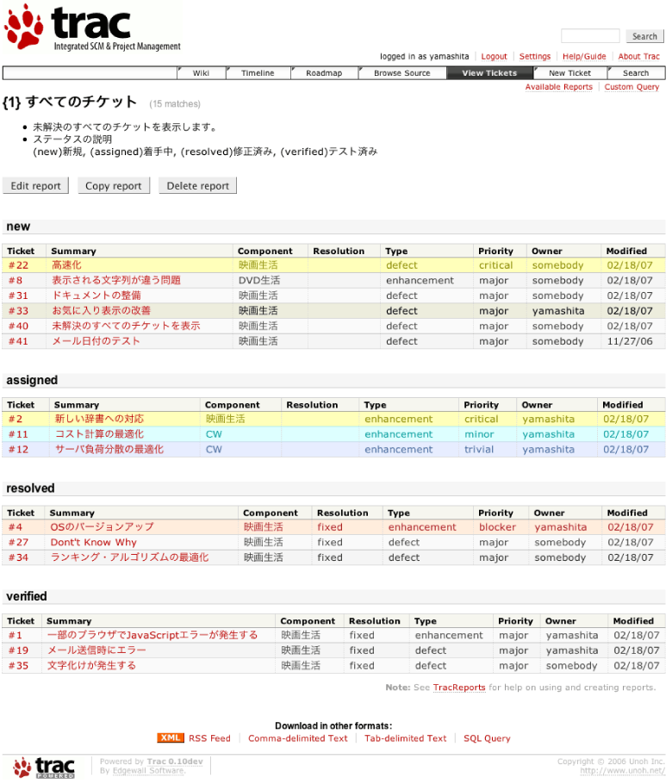Viewport: 672px width, 784px height.
Task: Switch to the Roadmap tab
Action: (324, 73)
